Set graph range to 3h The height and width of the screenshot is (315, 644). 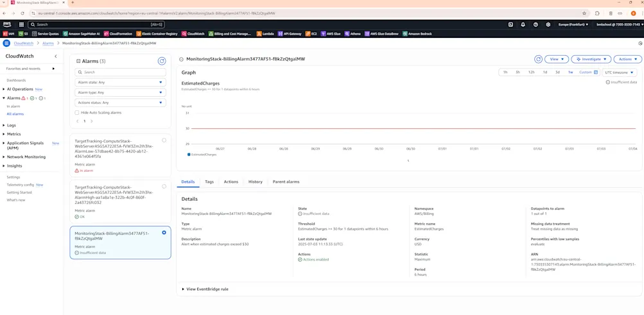(518, 72)
